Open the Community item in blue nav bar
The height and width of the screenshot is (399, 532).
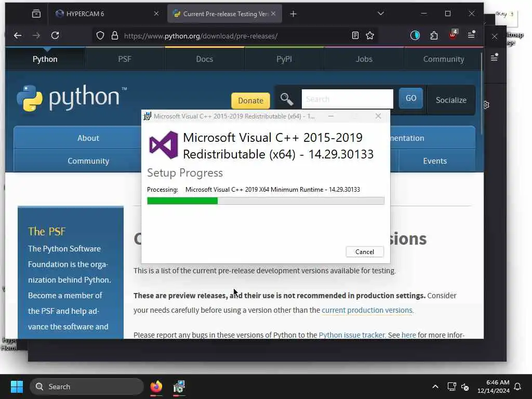point(88,161)
